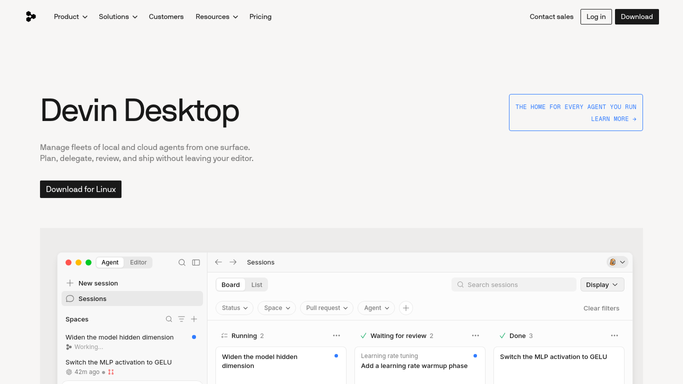Viewport: 683px width, 384px height.
Task: Click the plus icon next to New session
Action: click(x=70, y=283)
